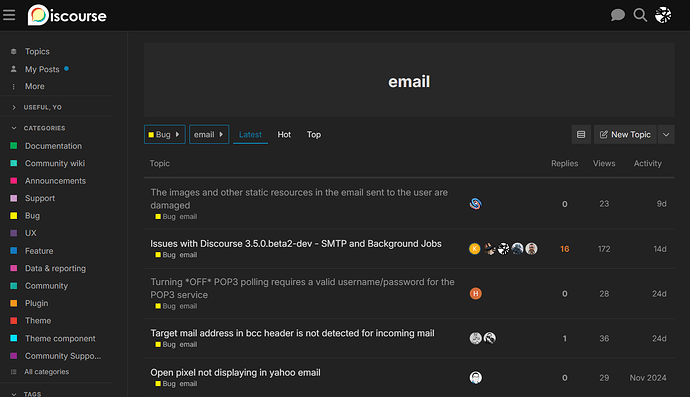Click the All categories list icon
Screen dimensions: 690x397
[14, 372]
